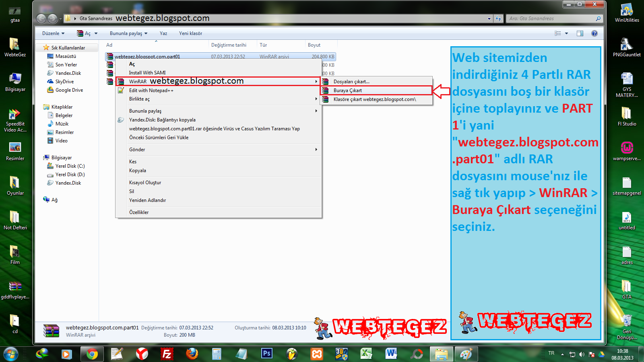
Task: Sort by the Boyut column header
Action: 321,45
